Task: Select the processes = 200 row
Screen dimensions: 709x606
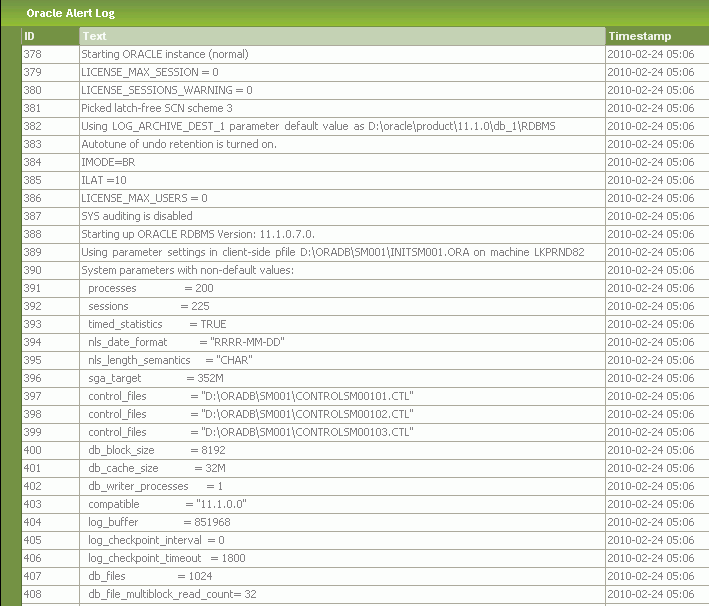Action: [150, 288]
